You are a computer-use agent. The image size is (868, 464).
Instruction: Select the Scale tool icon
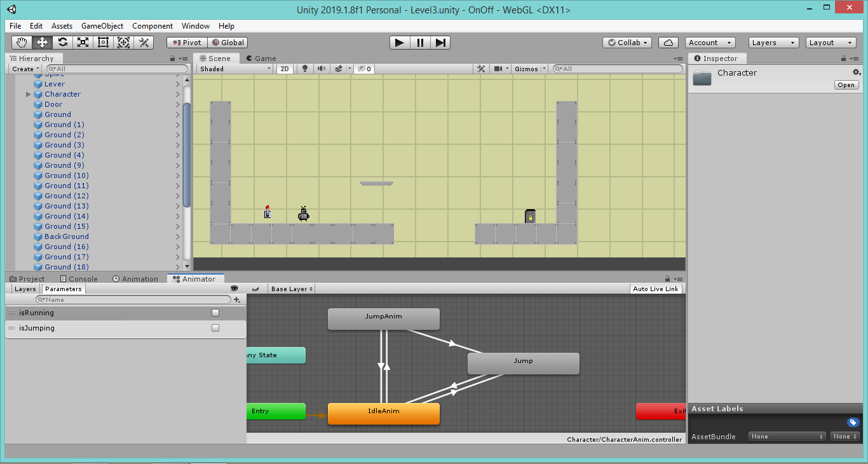tap(83, 43)
